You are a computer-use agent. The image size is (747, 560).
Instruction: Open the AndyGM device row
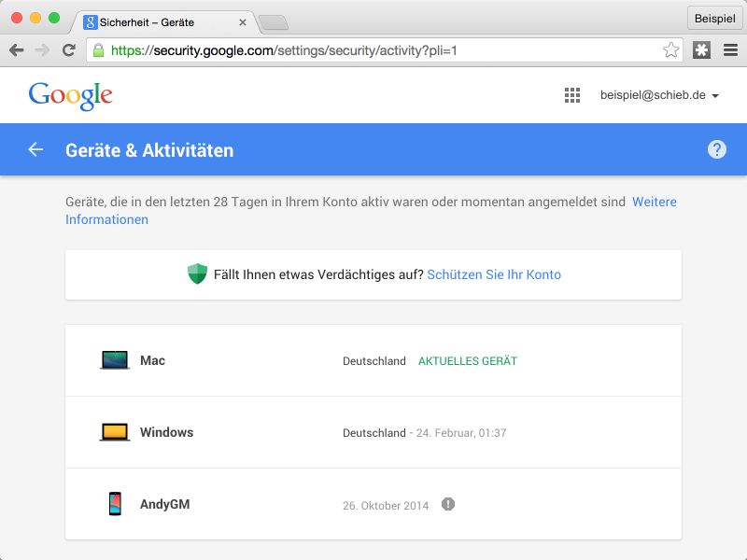coord(373,504)
